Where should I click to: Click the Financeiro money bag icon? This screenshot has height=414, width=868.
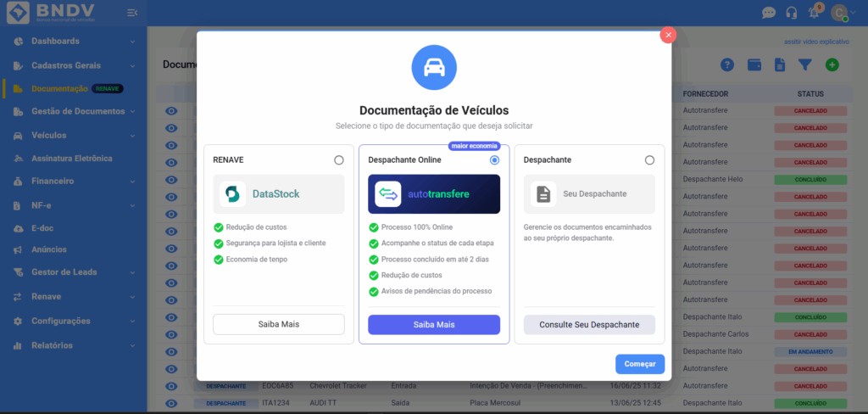(18, 182)
